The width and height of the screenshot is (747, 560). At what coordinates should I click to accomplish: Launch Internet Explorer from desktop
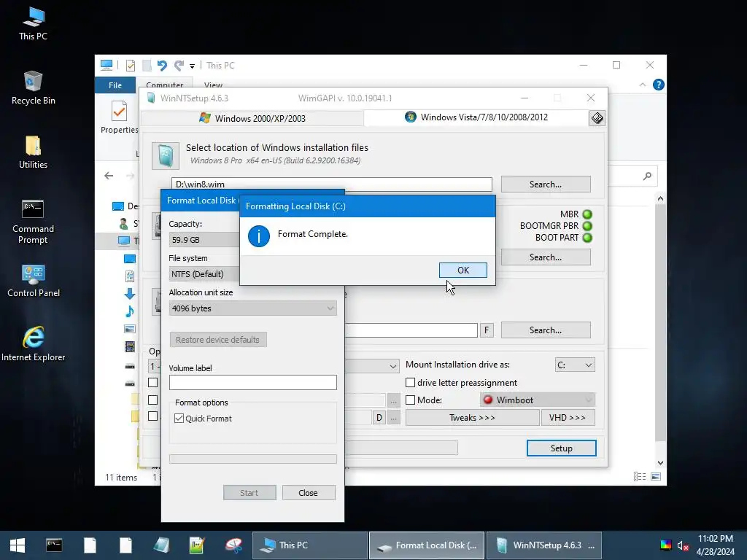coord(33,344)
